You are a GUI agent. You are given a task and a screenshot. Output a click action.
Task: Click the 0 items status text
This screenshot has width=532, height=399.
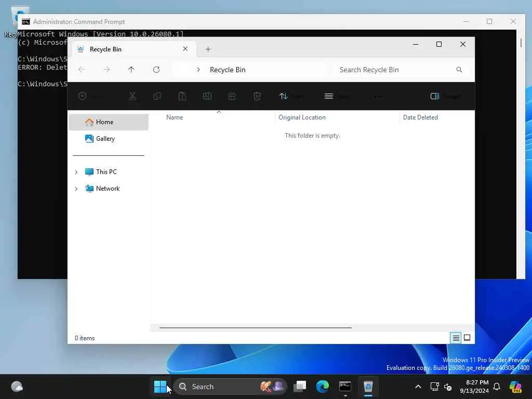[85, 338]
